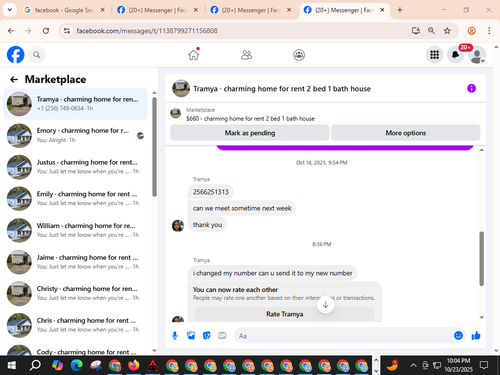Open Chrome three-dot menu
Image resolution: width=500 pixels, height=375 pixels.
click(x=489, y=31)
